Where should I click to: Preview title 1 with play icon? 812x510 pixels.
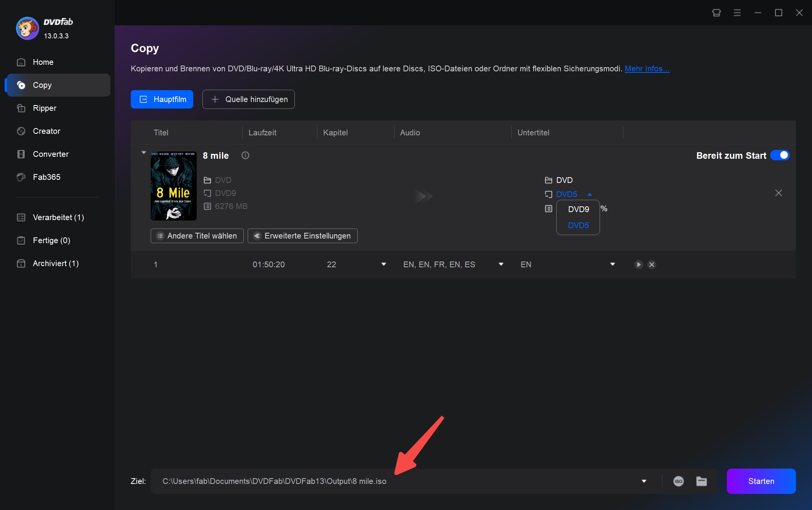(638, 265)
